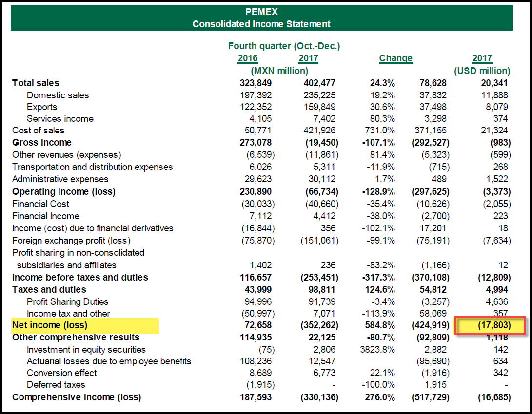Select the 323,849 Total sales 2016 value

pyautogui.click(x=256, y=83)
